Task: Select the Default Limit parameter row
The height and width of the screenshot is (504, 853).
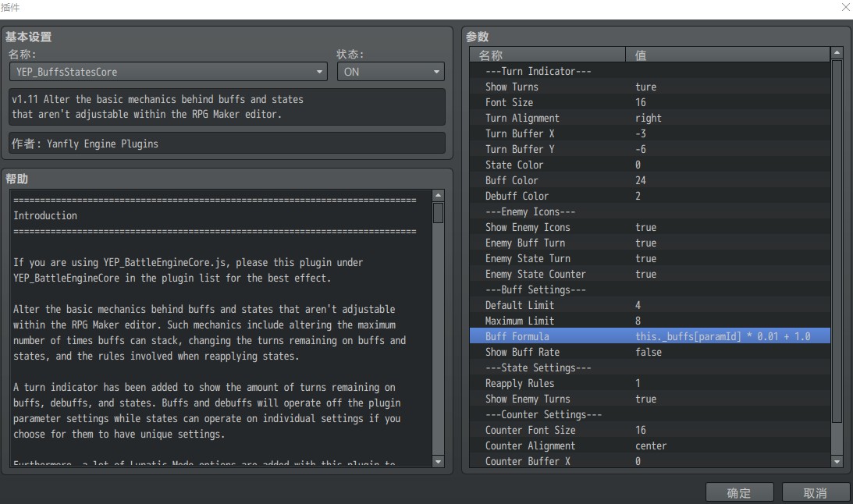Action: click(x=650, y=306)
